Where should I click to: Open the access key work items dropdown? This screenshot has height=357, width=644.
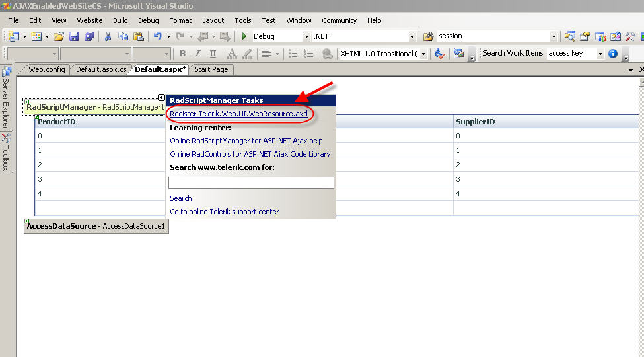600,54
